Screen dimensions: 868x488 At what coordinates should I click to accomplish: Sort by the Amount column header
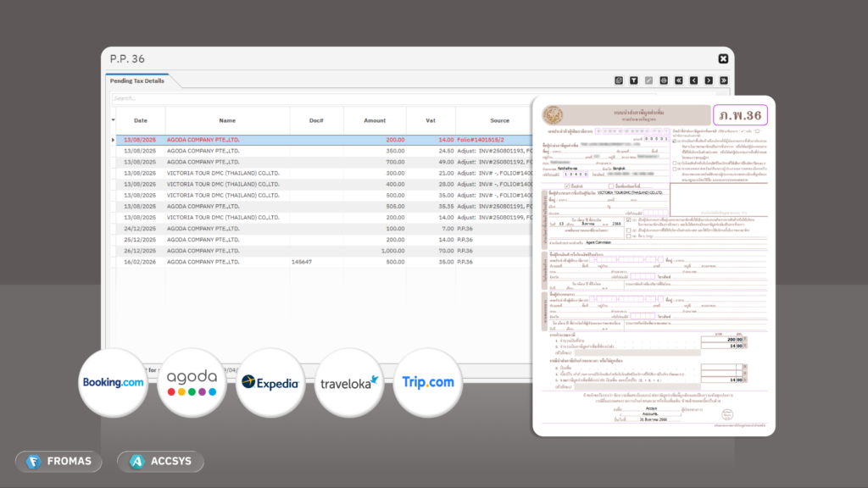click(x=375, y=120)
